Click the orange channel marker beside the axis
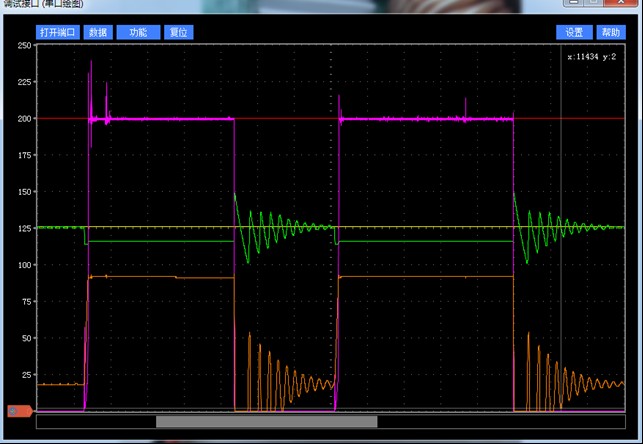The image size is (643, 444). [19, 411]
